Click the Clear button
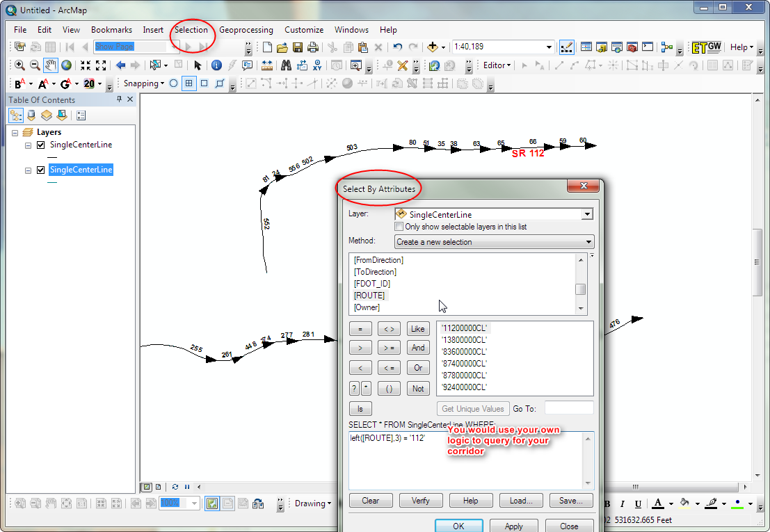The height and width of the screenshot is (532, 770). (x=371, y=501)
